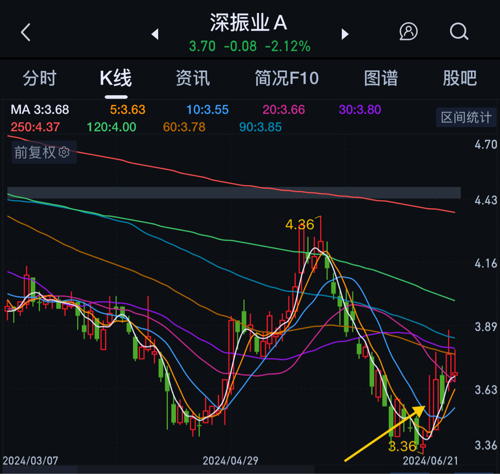The width and height of the screenshot is (500, 474).
Task: Open the 简况F10 tab
Action: [x=287, y=78]
